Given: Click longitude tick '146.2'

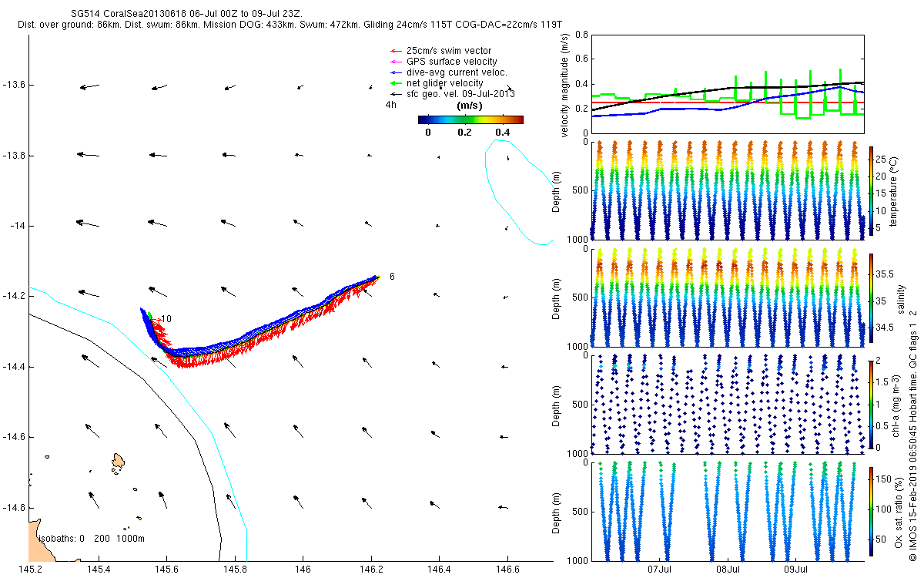Looking at the screenshot, I should pyautogui.click(x=371, y=569).
